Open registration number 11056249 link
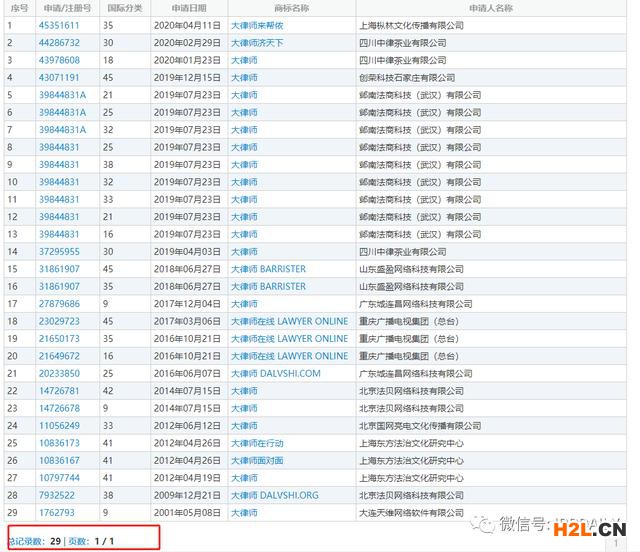The width and height of the screenshot is (640, 552). pos(59,426)
